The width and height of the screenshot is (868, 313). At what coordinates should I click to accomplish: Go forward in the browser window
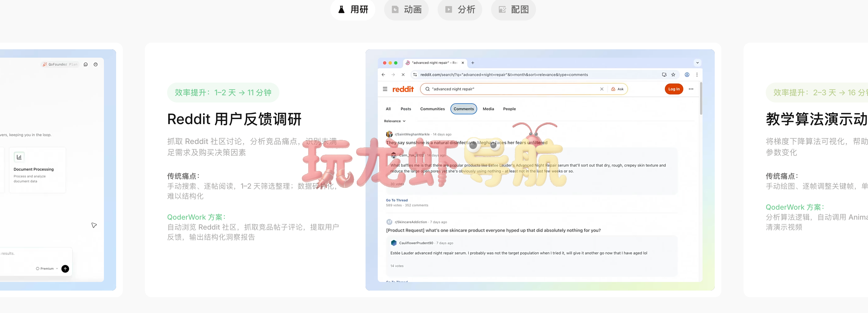tap(393, 75)
